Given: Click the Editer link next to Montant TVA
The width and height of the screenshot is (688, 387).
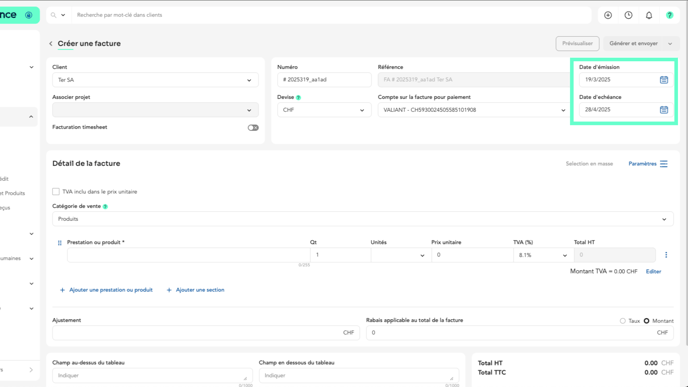Looking at the screenshot, I should [653, 272].
